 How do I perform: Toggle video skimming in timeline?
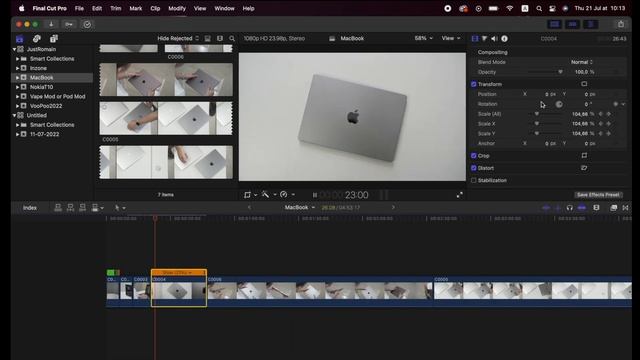point(546,208)
